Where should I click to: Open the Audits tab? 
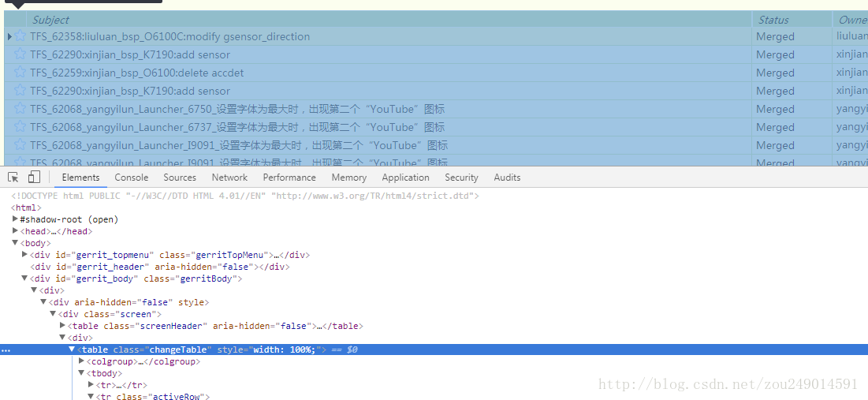[507, 178]
